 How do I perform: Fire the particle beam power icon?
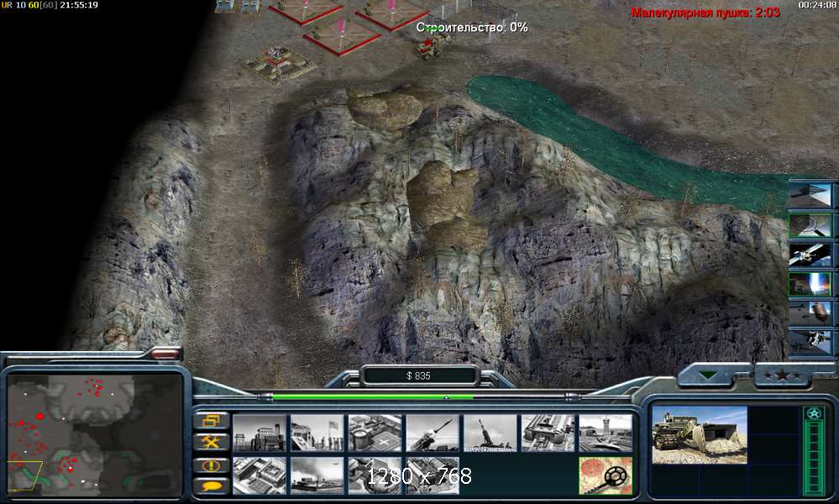point(810,284)
